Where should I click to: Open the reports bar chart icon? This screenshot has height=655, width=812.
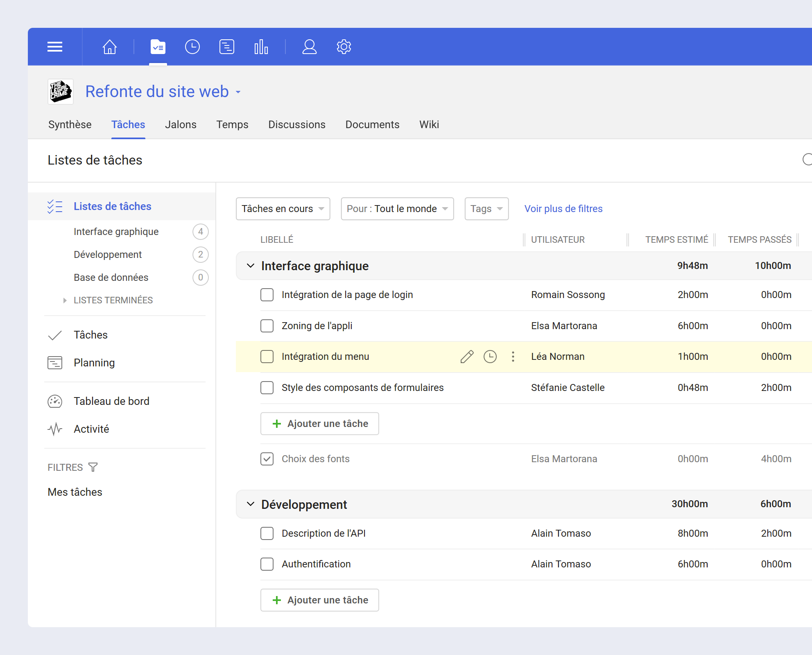(x=261, y=47)
